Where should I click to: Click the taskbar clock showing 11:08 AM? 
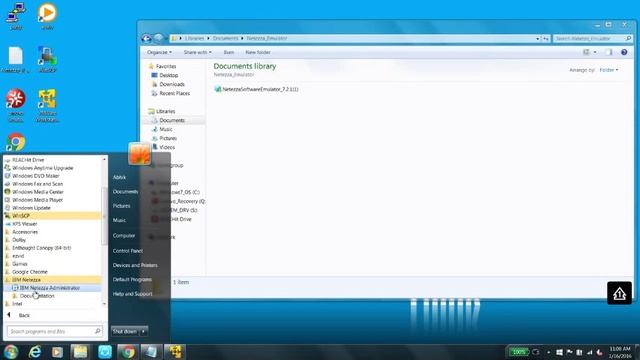(620, 352)
